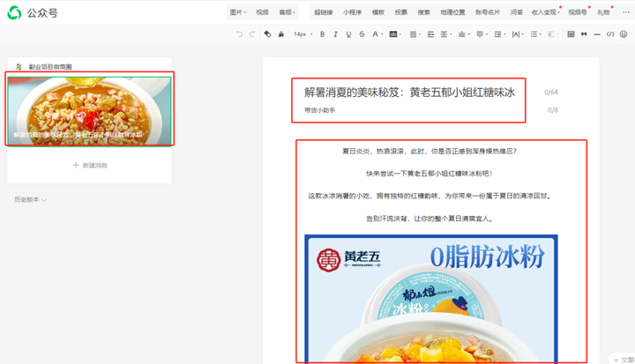Open the line spacing dropdown
635x364 pixels.
pyautogui.click(x=500, y=34)
